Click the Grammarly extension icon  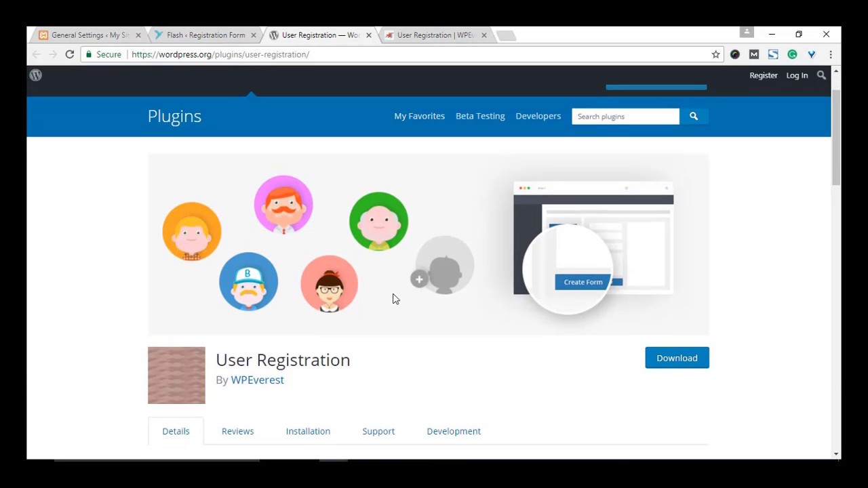tap(792, 54)
